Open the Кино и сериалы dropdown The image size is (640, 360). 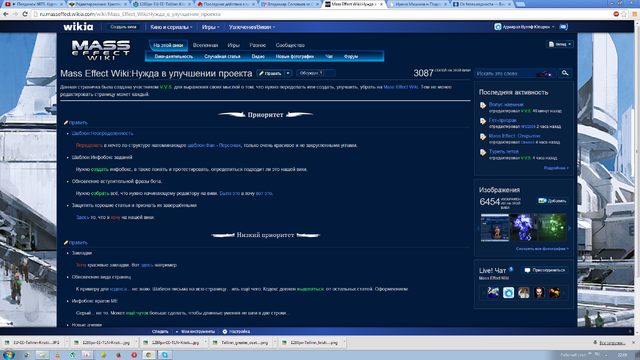coord(171,27)
